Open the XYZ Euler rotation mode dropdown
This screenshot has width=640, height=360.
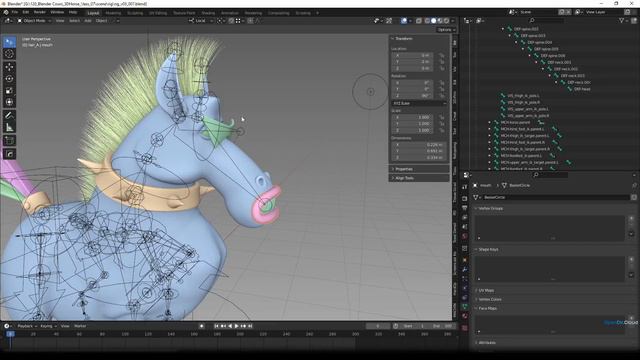point(418,104)
